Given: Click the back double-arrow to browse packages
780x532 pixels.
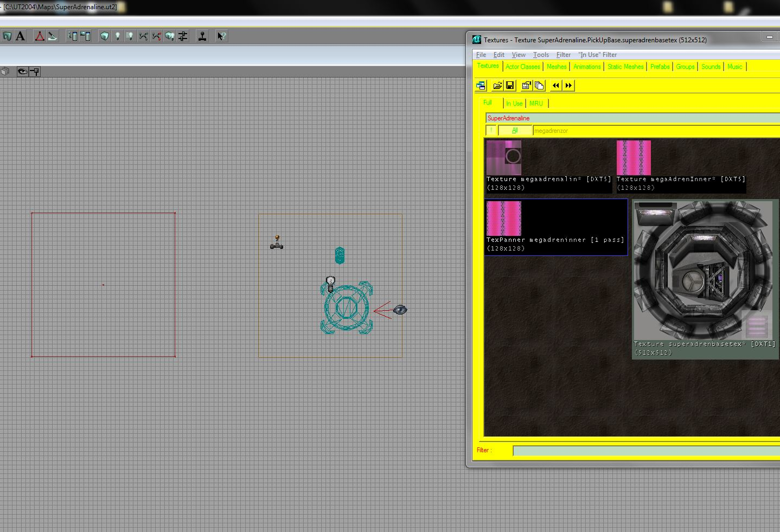Looking at the screenshot, I should click(555, 85).
